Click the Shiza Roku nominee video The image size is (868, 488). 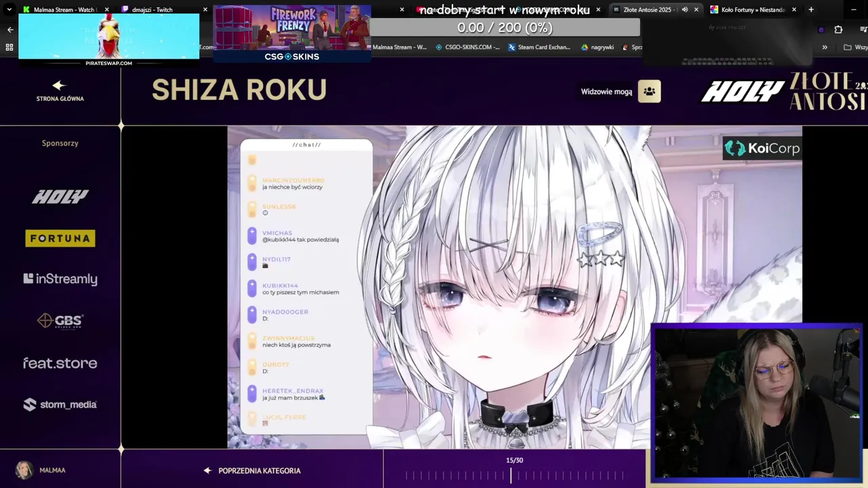pos(515,287)
